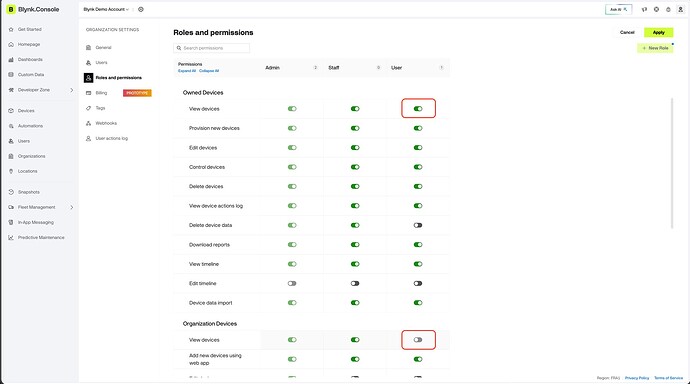Click the Blynk.Console logo icon

(11, 9)
